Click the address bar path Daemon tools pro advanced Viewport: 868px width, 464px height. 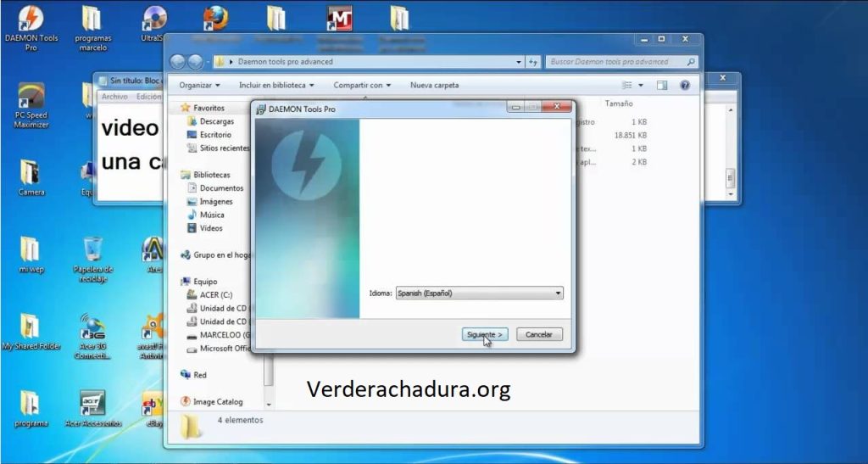tap(285, 62)
